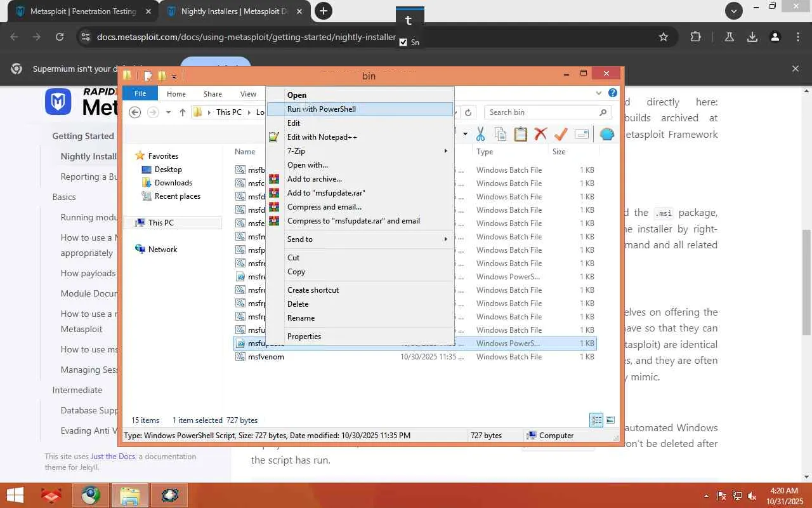The image size is (812, 508).
Task: Click the Supermium browser taskbar icon
Action: coord(90,495)
